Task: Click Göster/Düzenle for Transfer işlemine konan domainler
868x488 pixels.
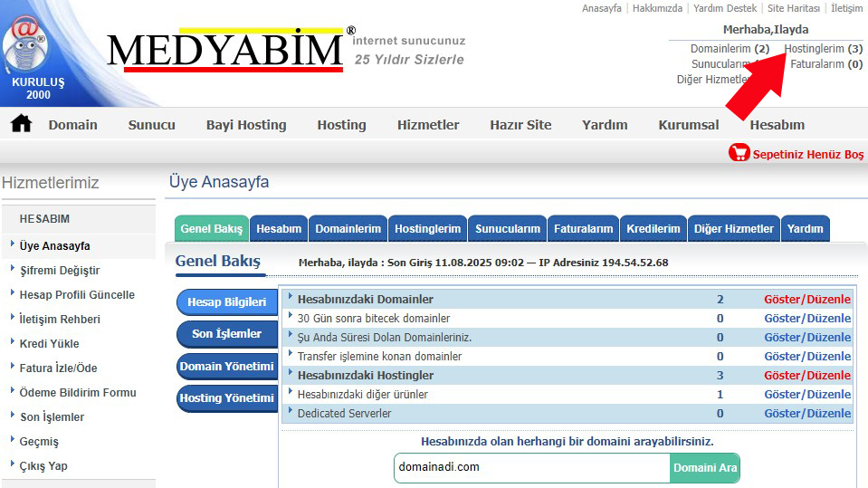Action: [x=807, y=356]
